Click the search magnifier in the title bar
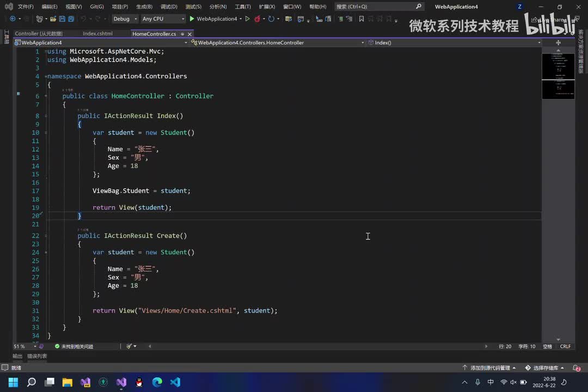Screen dimensions: 588x392 click(419, 7)
